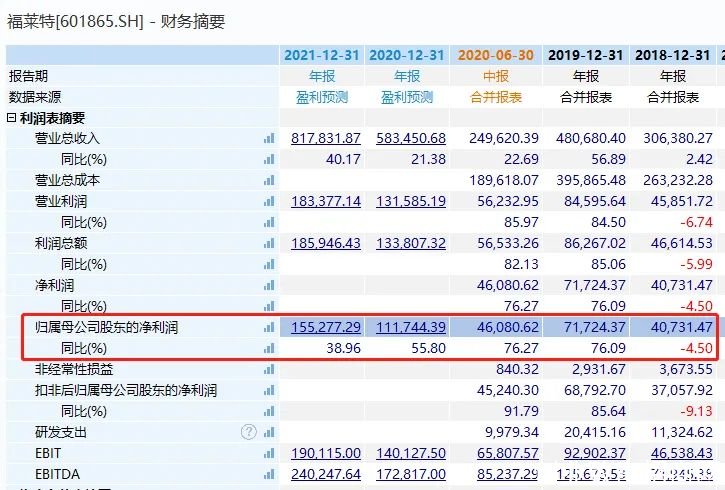The width and height of the screenshot is (725, 490).
Task: Click chart icon for 同比(%) under 净利润
Action: (269, 306)
